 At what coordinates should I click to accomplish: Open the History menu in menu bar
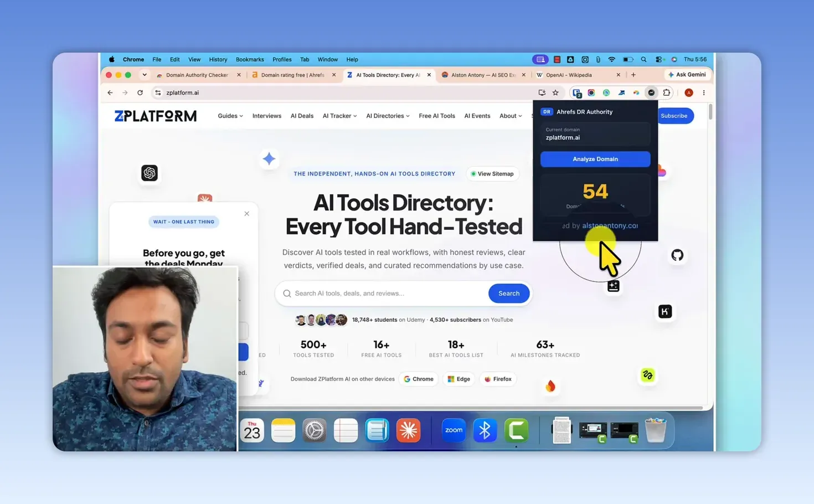coord(218,59)
